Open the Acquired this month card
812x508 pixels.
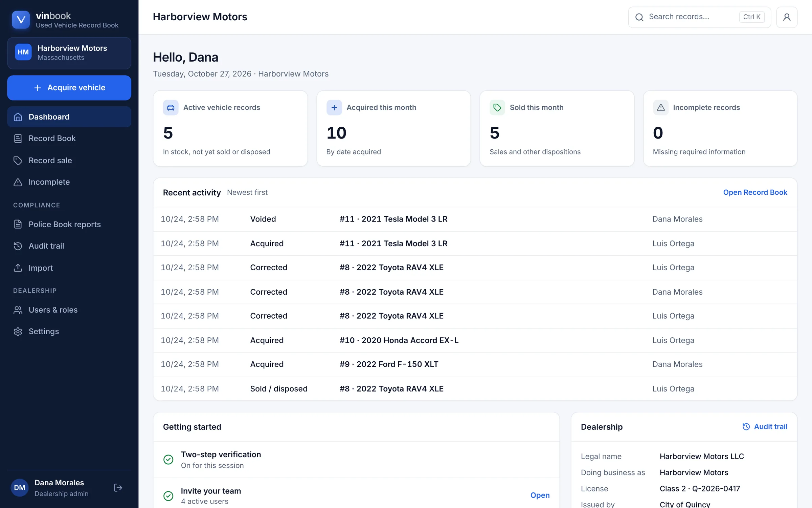[x=393, y=128]
